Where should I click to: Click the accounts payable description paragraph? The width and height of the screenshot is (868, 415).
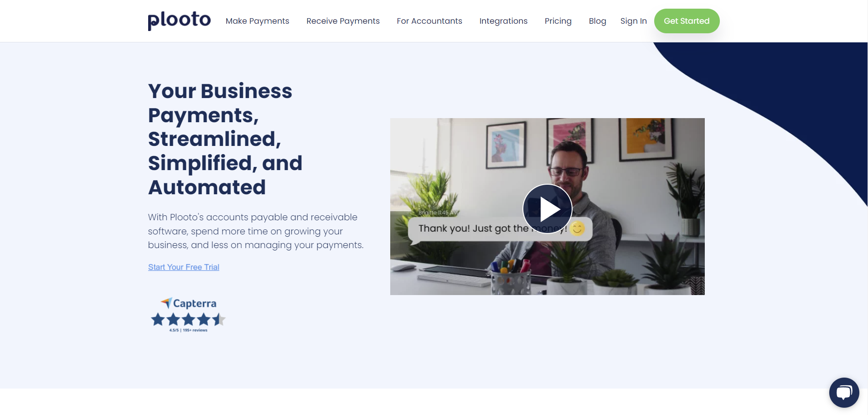coord(255,231)
